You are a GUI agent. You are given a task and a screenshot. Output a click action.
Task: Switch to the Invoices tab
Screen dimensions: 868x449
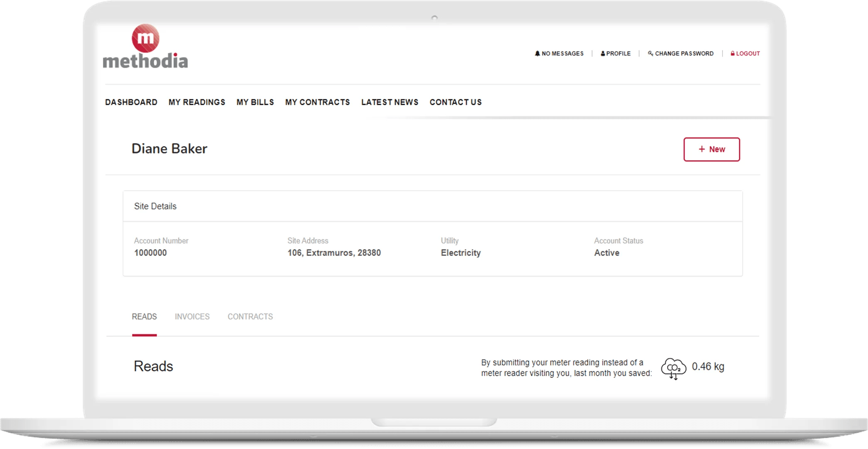(192, 317)
